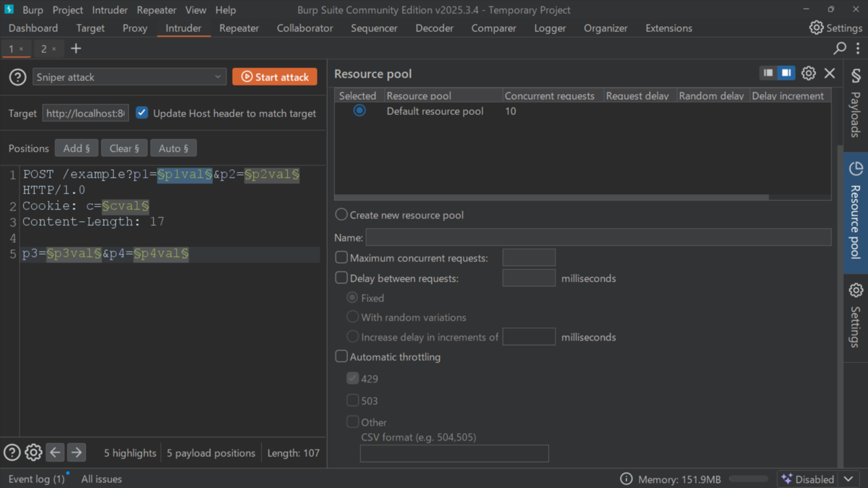This screenshot has height=488, width=868.
Task: Select With random variations option
Action: (x=352, y=317)
